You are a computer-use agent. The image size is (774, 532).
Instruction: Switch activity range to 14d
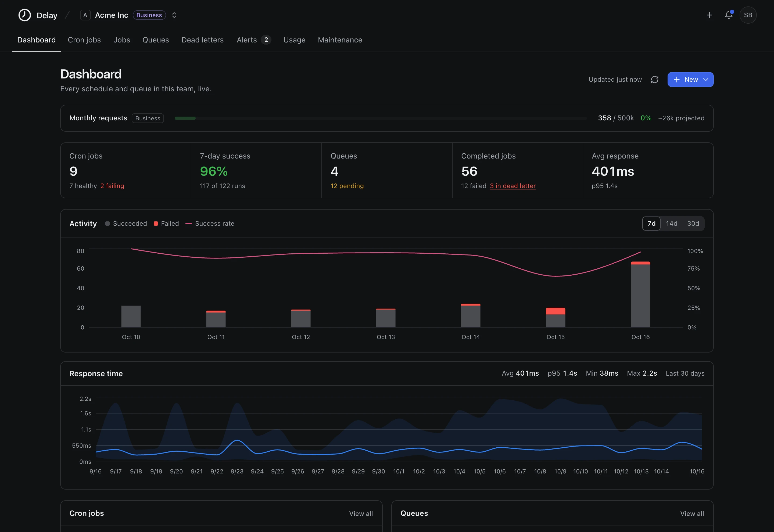[671, 223]
